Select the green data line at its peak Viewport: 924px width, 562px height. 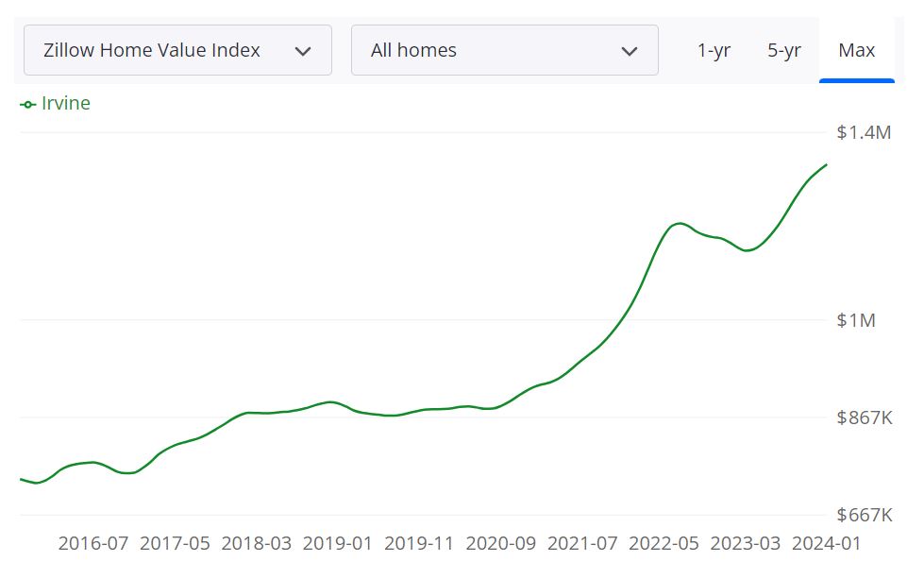678,224
